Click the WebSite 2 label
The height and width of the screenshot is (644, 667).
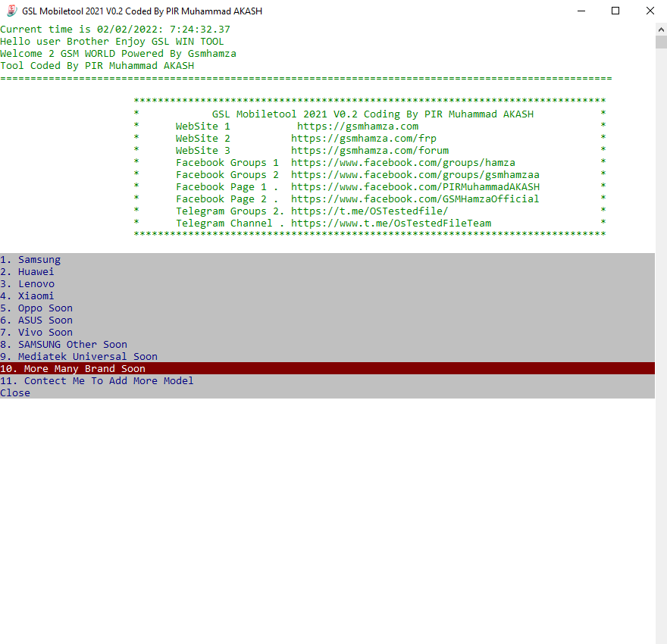pos(203,138)
